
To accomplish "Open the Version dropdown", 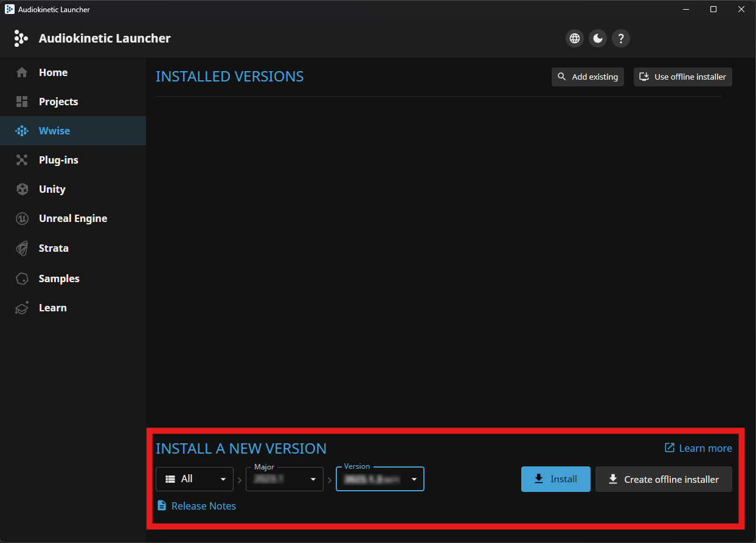I will [x=380, y=479].
